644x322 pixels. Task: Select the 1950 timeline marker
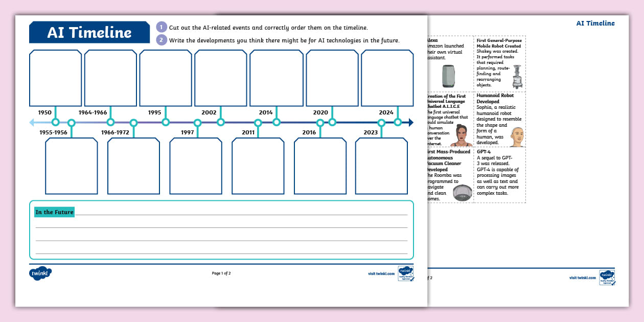click(55, 122)
